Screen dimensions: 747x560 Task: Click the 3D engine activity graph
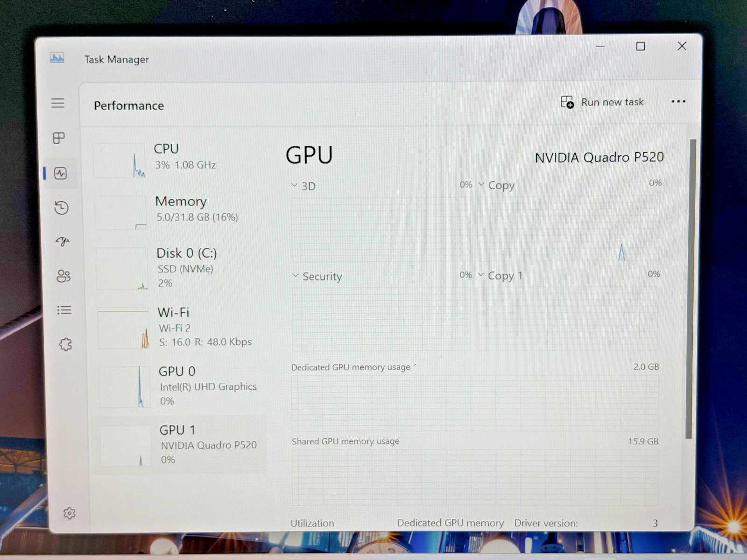click(381, 229)
